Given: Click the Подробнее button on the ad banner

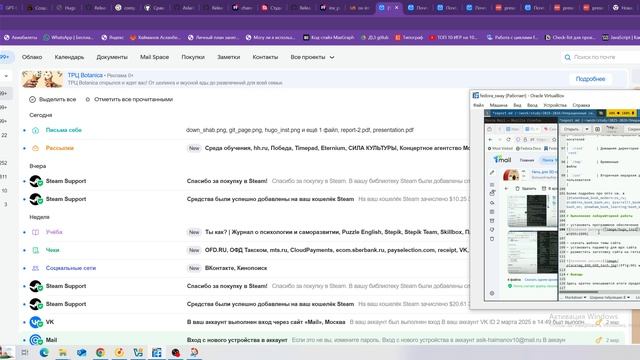Looking at the screenshot, I should [590, 79].
